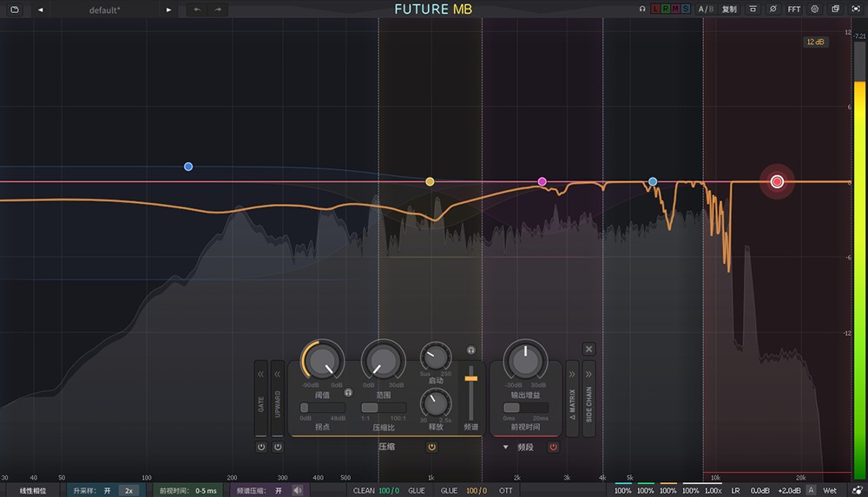Image resolution: width=868 pixels, height=497 pixels.
Task: Redo the last change
Action: (218, 10)
